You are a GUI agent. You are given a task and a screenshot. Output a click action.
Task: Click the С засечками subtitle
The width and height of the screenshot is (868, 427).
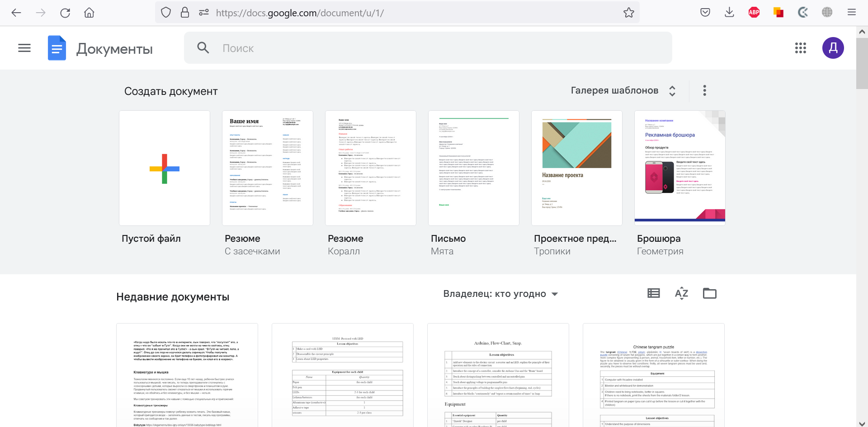click(252, 251)
